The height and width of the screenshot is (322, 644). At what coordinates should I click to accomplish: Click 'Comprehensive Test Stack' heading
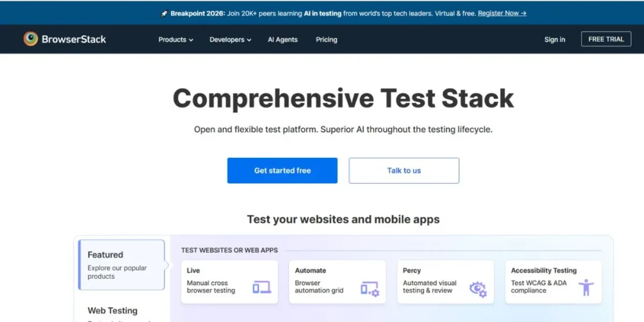(343, 99)
